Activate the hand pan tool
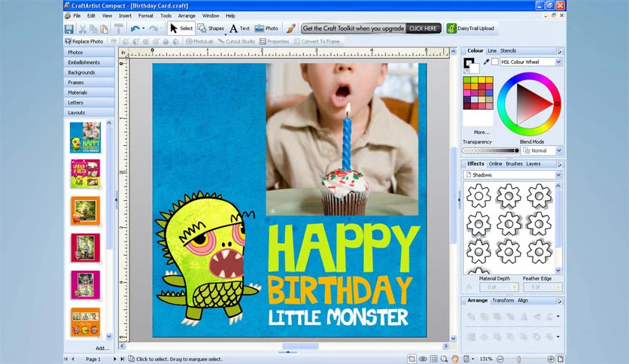The height and width of the screenshot is (364, 629). (455, 359)
